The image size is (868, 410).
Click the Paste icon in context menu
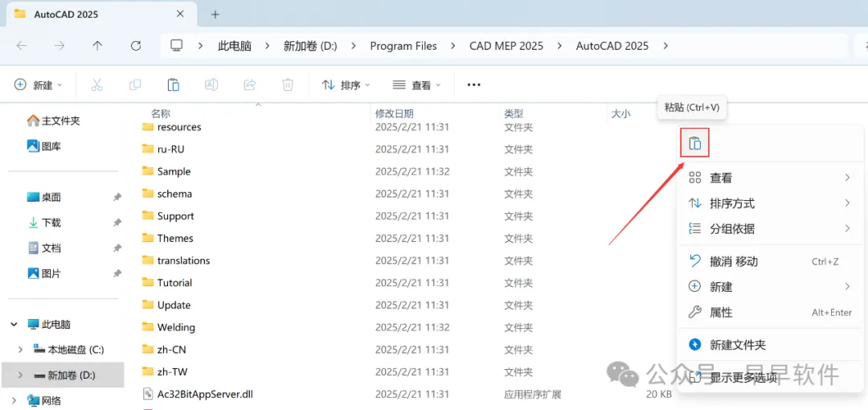tap(694, 143)
